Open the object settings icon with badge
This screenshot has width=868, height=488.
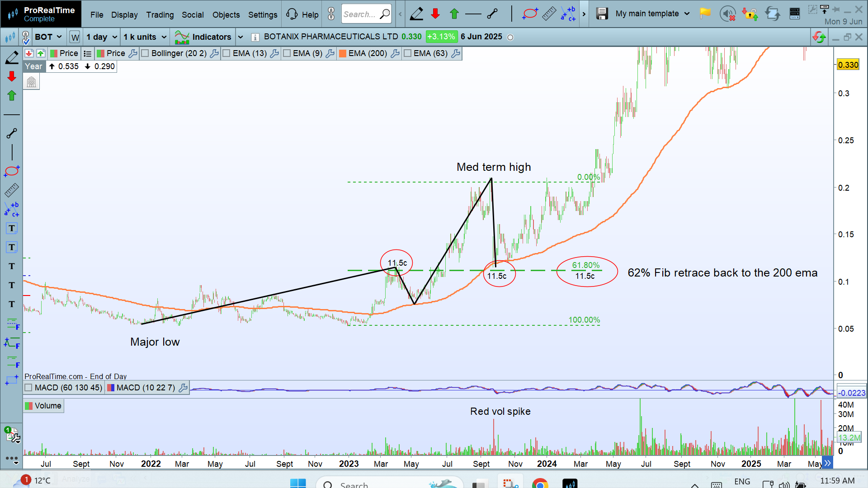tap(12, 435)
